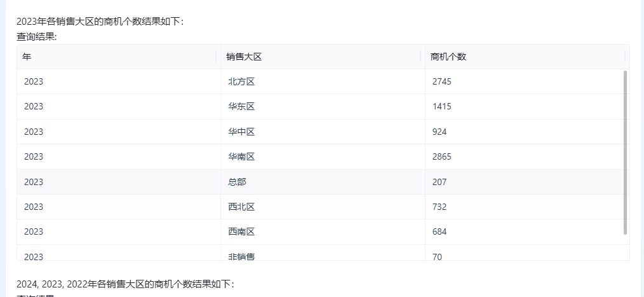
Task: Click 2023 year cell in 华中区 row
Action: pos(119,132)
